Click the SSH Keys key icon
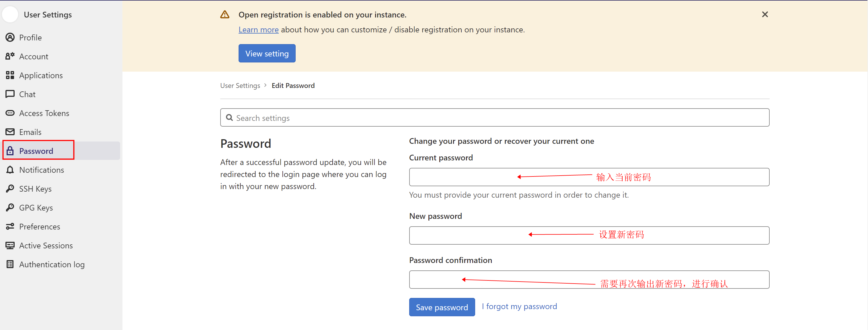The height and width of the screenshot is (330, 868). point(10,188)
